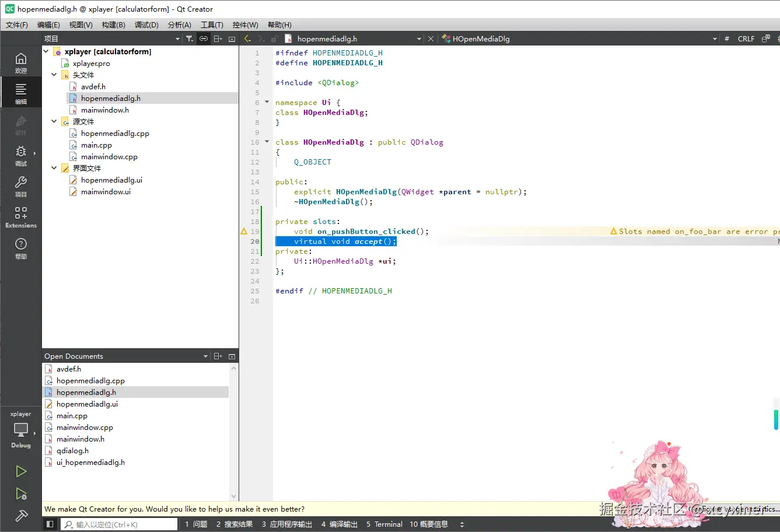780x532 pixels.
Task: Open the 构建(B) menu
Action: coord(113,24)
